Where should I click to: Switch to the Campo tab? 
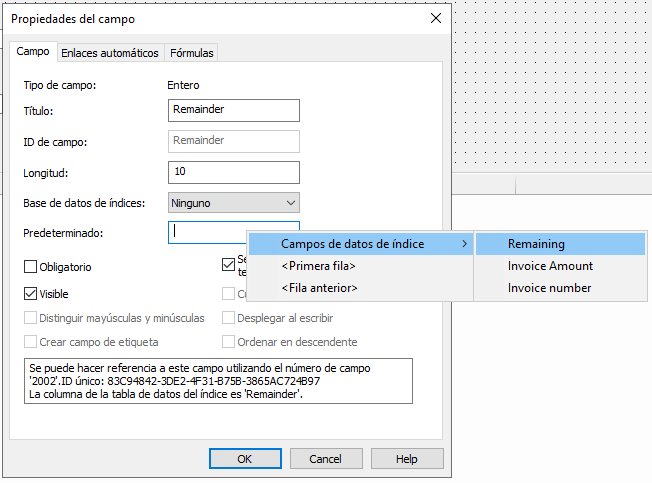[x=33, y=52]
